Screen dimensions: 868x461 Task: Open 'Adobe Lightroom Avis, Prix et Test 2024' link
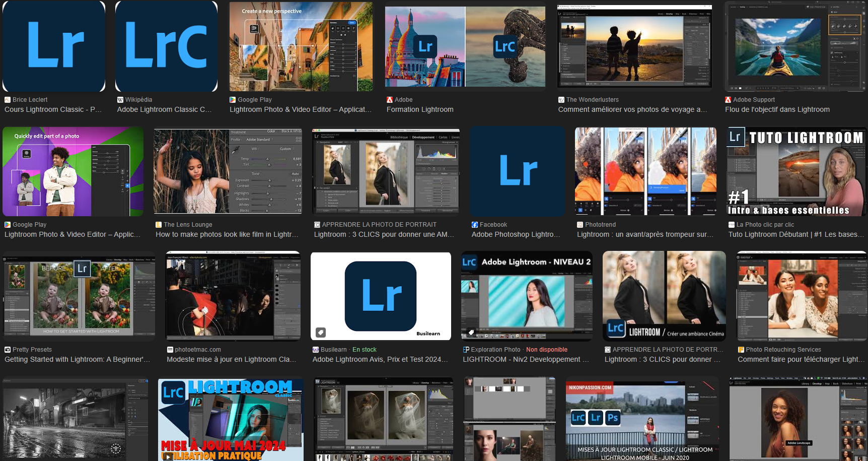tap(380, 359)
